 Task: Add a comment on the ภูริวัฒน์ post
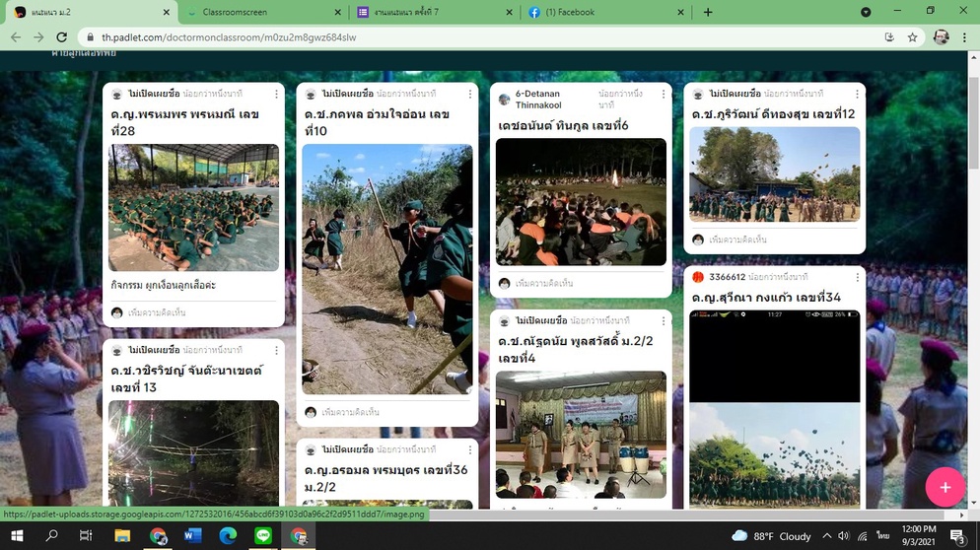click(737, 240)
